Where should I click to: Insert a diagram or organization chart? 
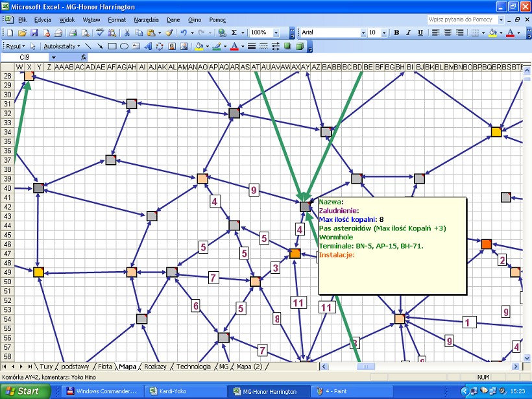tap(160, 46)
